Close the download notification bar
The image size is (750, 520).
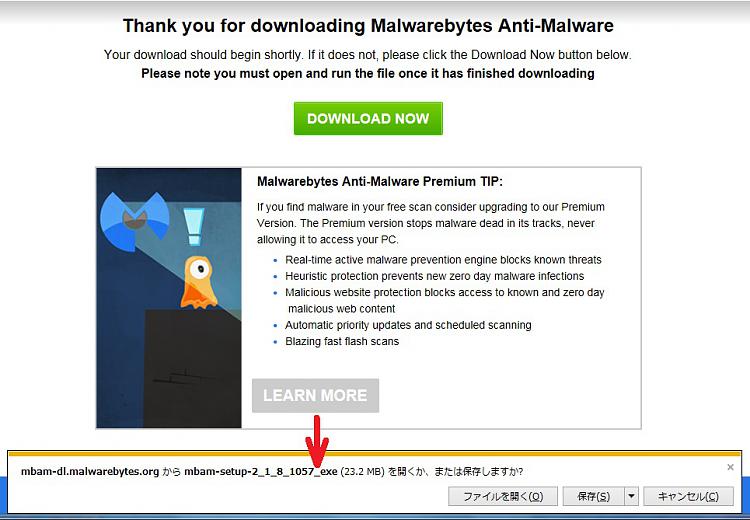coord(730,467)
